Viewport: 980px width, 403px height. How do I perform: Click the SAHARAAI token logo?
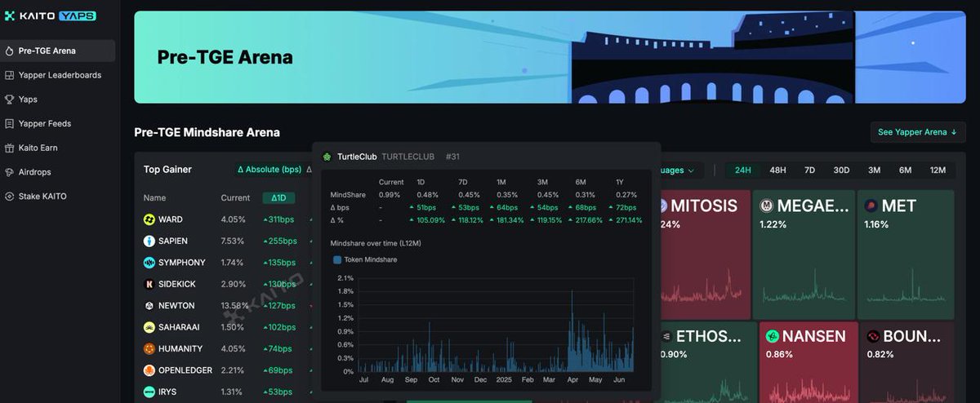click(x=149, y=327)
